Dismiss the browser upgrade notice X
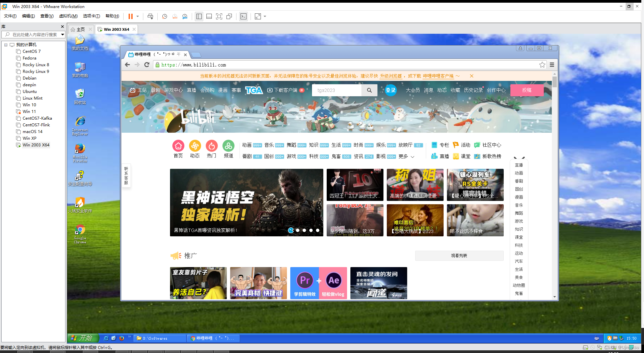The width and height of the screenshot is (644, 353). click(x=472, y=76)
